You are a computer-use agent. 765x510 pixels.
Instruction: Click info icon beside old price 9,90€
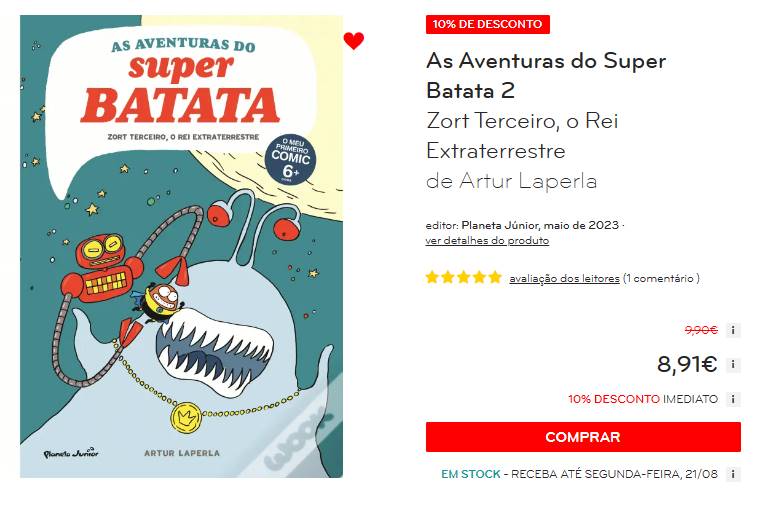coord(733,330)
